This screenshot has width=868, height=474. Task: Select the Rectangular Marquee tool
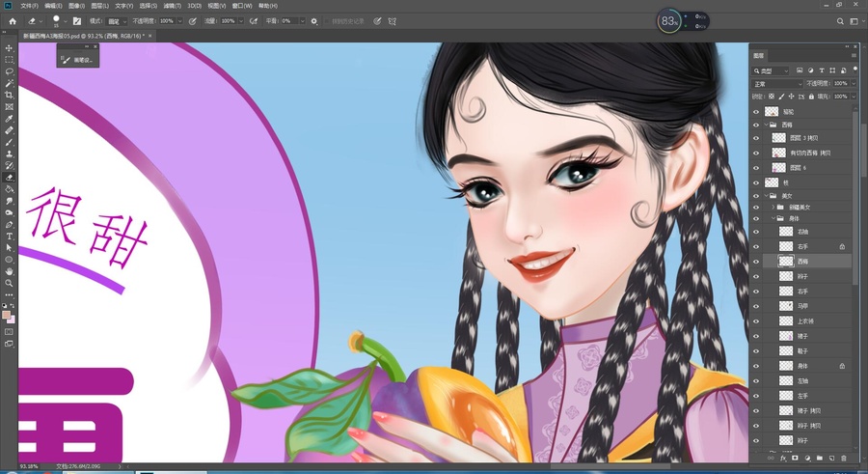pos(9,60)
